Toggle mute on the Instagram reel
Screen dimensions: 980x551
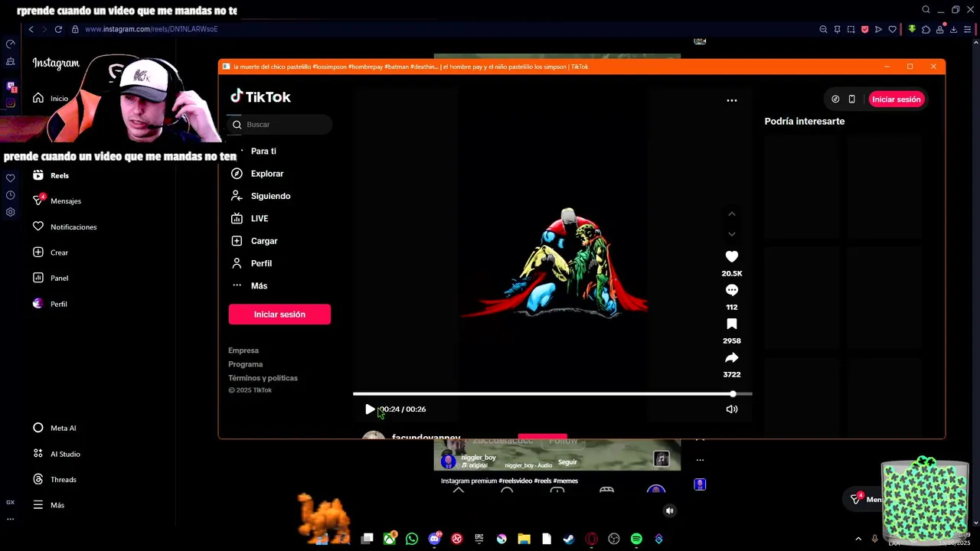coord(670,510)
